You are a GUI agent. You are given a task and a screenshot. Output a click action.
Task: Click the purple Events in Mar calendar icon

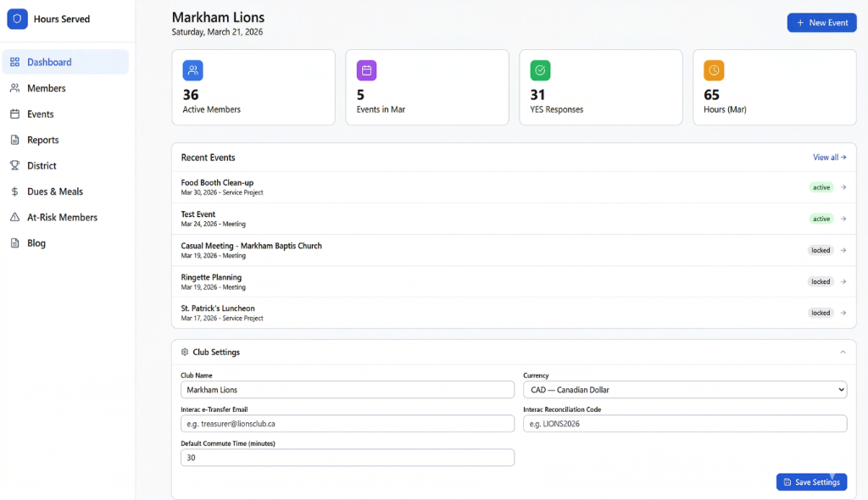tap(366, 70)
